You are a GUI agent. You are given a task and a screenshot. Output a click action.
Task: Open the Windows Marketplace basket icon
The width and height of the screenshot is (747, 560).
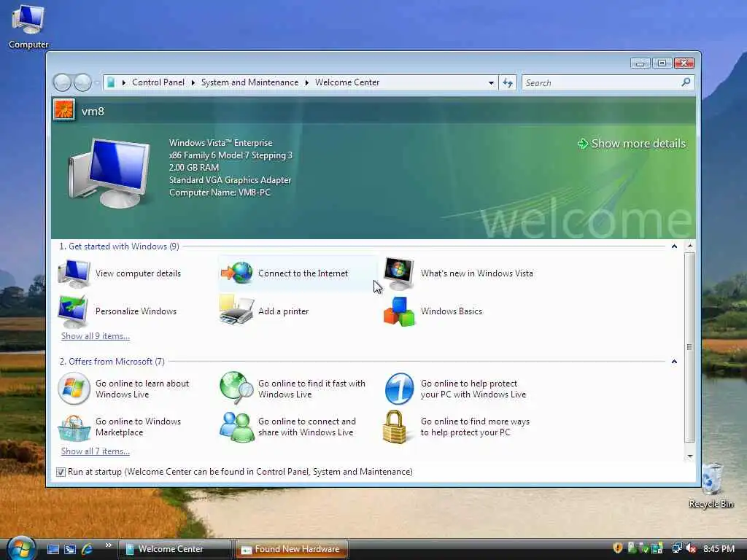pos(74,427)
